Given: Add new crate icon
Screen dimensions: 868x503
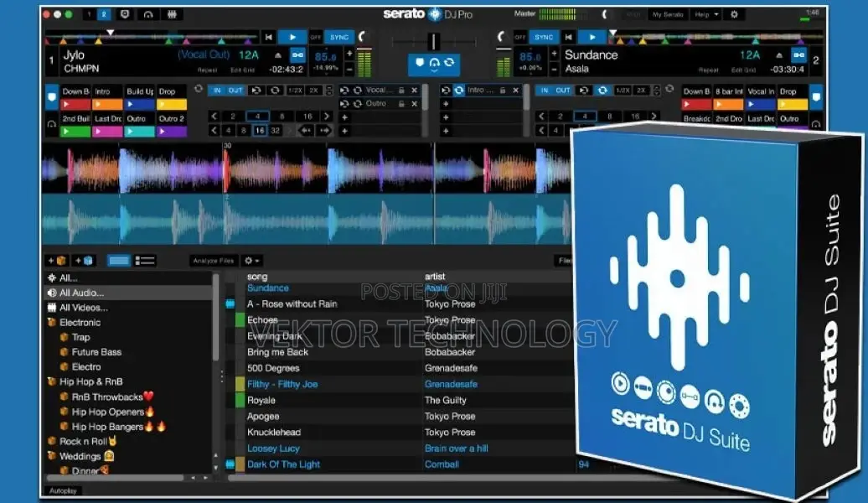Looking at the screenshot, I should [x=57, y=261].
